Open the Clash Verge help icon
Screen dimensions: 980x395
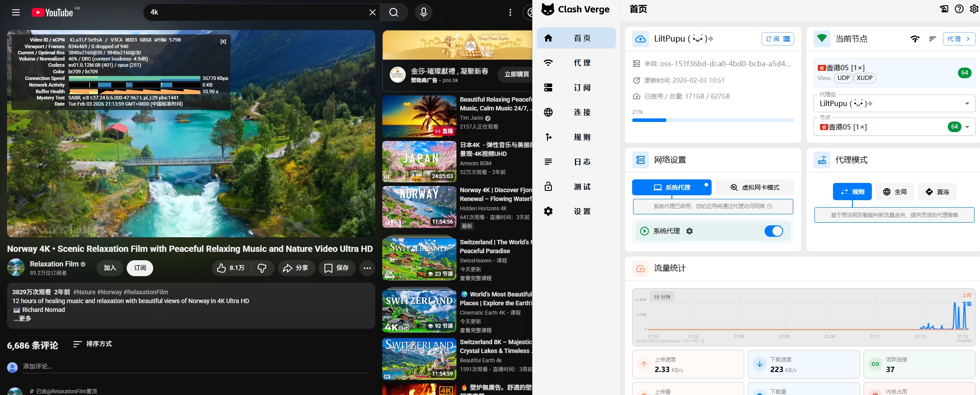point(959,9)
